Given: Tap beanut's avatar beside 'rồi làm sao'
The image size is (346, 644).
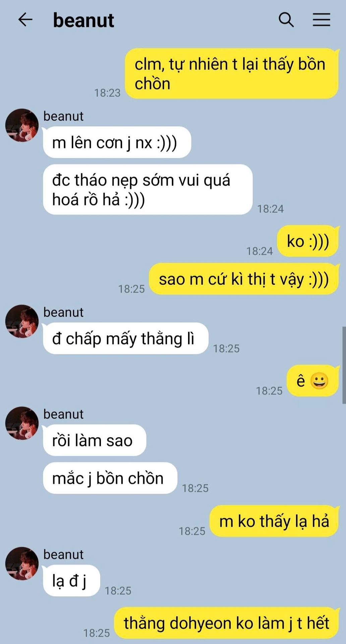Looking at the screenshot, I should tap(22, 423).
